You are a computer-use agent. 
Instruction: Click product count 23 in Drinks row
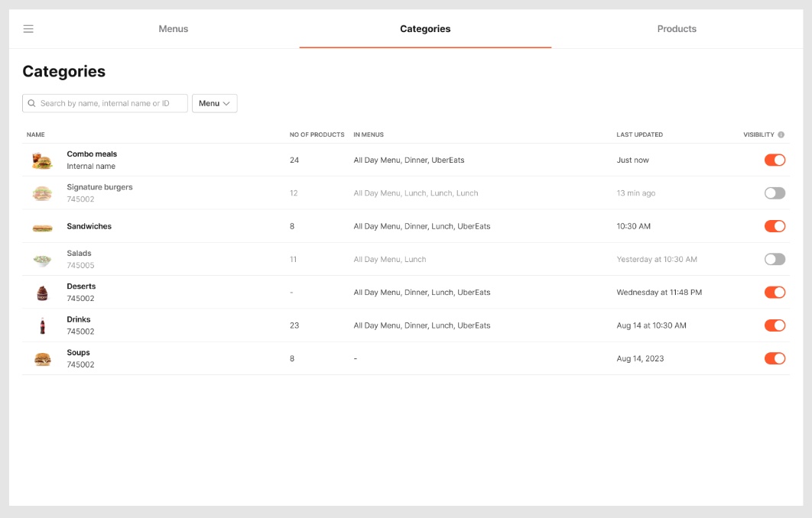click(294, 326)
